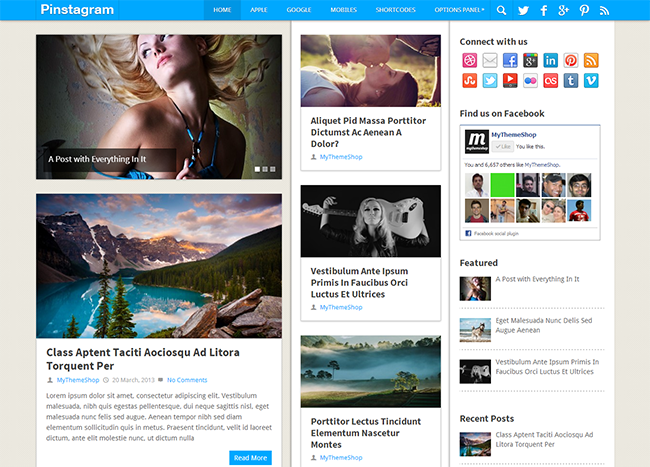Open the MyThemeShop link in the likes count line

(x=542, y=165)
